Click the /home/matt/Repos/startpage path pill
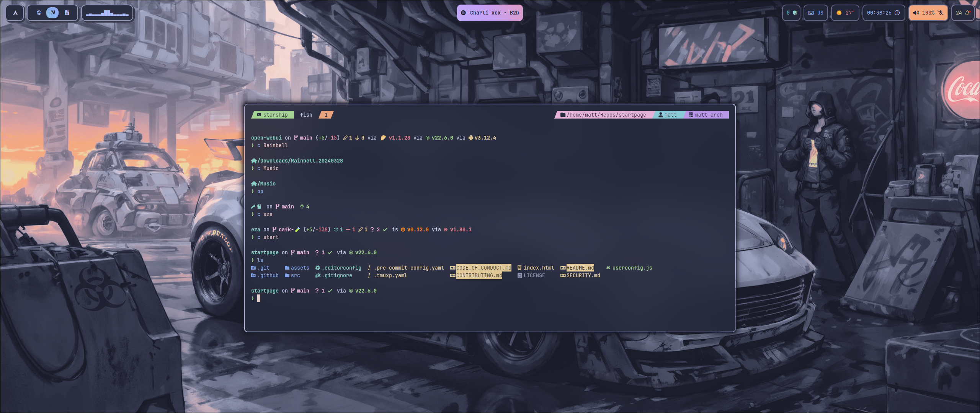This screenshot has width=980, height=413. click(x=604, y=115)
